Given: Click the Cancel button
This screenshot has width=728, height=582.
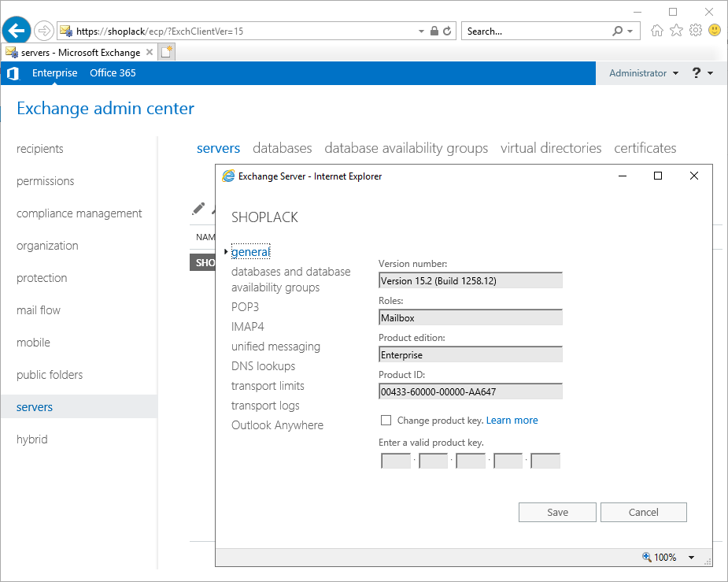Looking at the screenshot, I should [644, 513].
